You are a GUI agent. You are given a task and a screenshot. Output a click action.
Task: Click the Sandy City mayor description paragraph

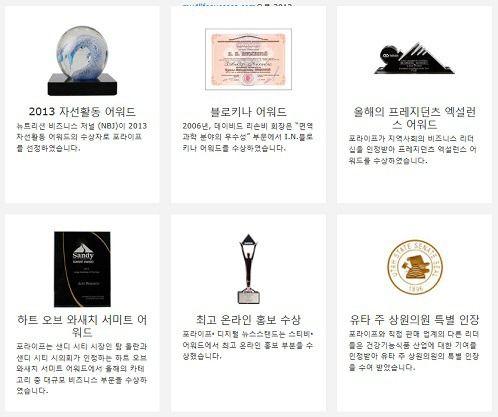coord(82,369)
